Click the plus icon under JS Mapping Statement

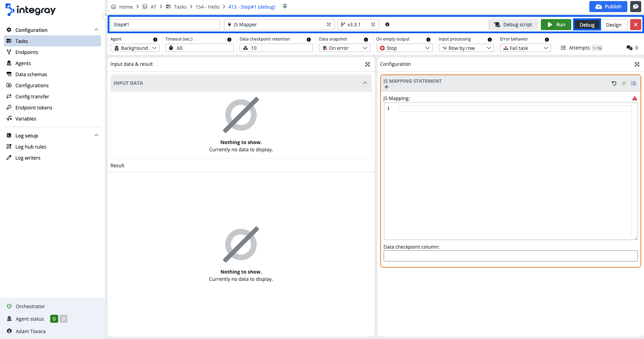click(x=386, y=87)
